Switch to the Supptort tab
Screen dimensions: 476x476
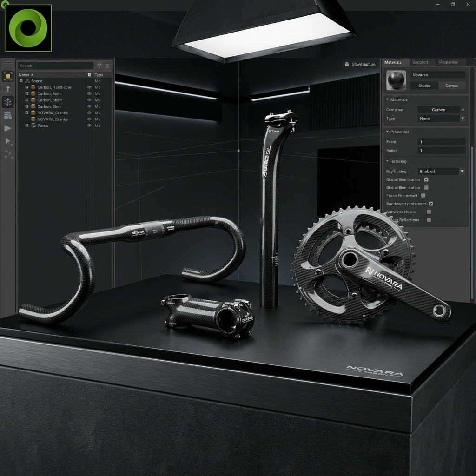point(423,62)
